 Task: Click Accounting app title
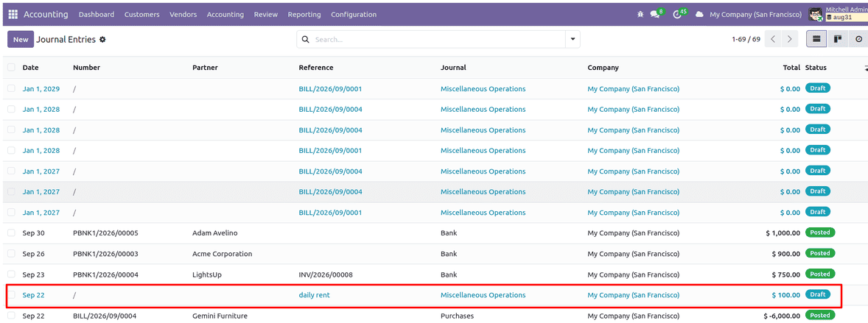46,15
